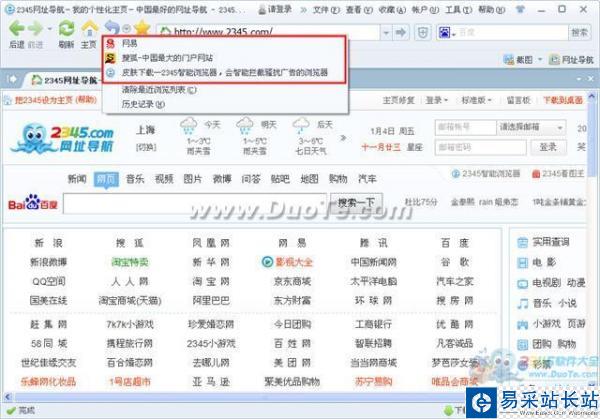Click the 邮箱帐号 input field
This screenshot has width=600, height=419.
point(466,127)
